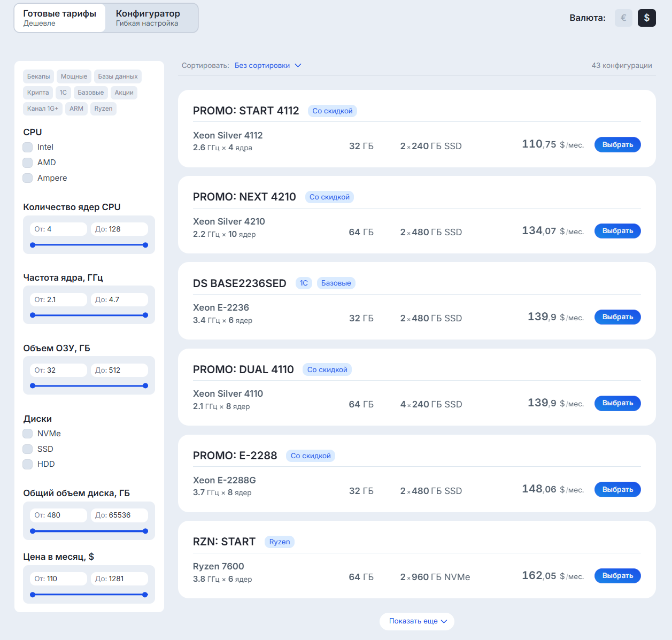Choose the RZN: START plan
Viewport: 672px width, 640px height.
coord(617,576)
